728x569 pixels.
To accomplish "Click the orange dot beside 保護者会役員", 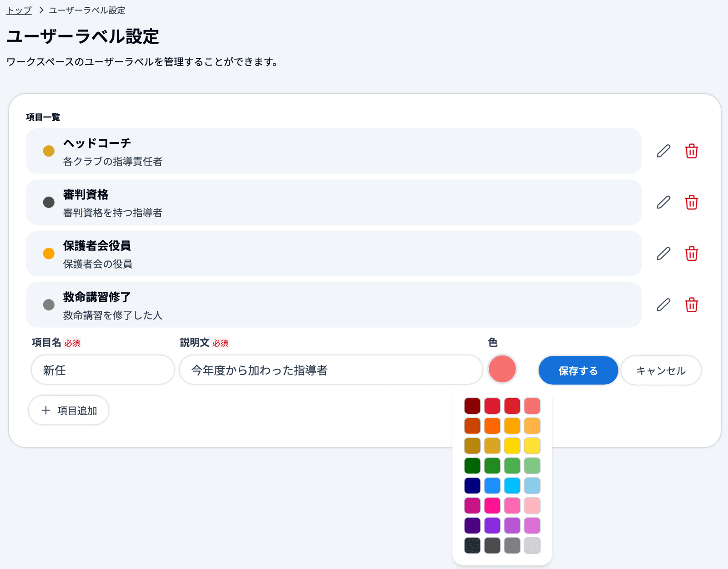I will pos(49,254).
